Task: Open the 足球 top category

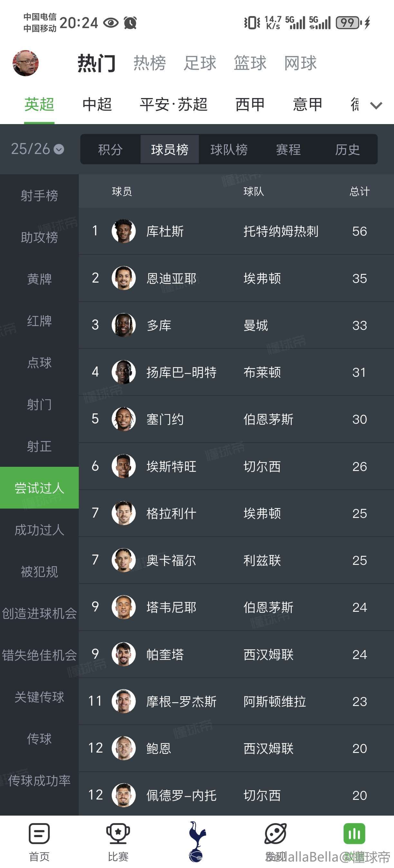Action: tap(200, 63)
